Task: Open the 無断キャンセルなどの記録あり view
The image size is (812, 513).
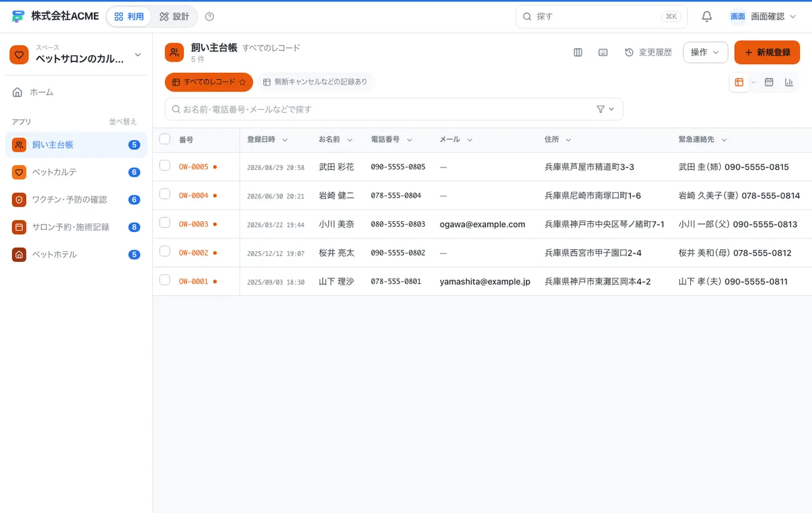Action: tap(315, 82)
